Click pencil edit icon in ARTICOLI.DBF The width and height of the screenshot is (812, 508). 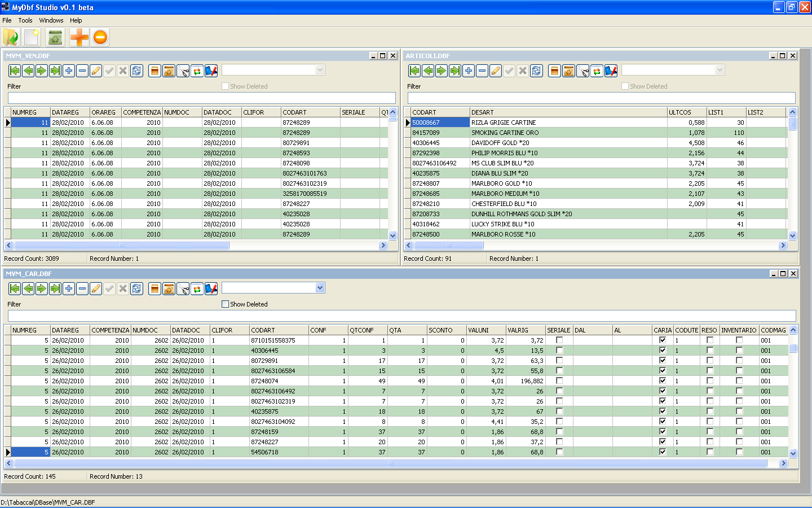point(496,71)
